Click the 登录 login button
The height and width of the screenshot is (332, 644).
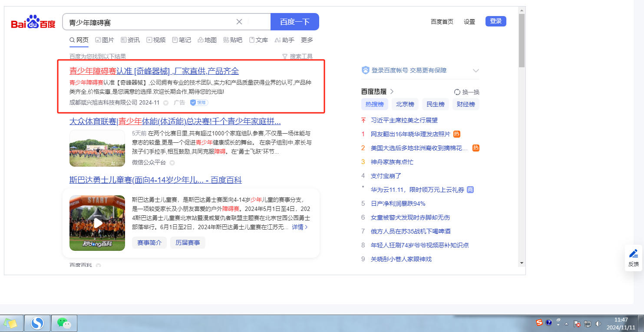coord(495,21)
